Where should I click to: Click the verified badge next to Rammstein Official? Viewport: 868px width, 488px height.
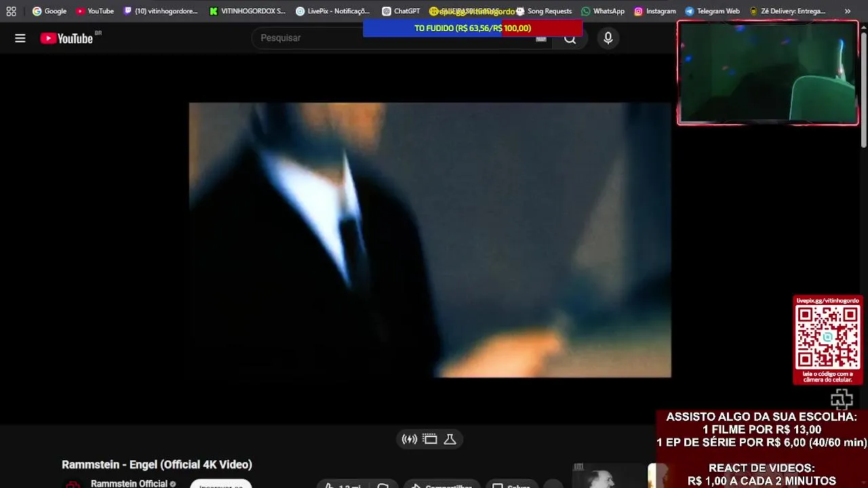tap(173, 484)
